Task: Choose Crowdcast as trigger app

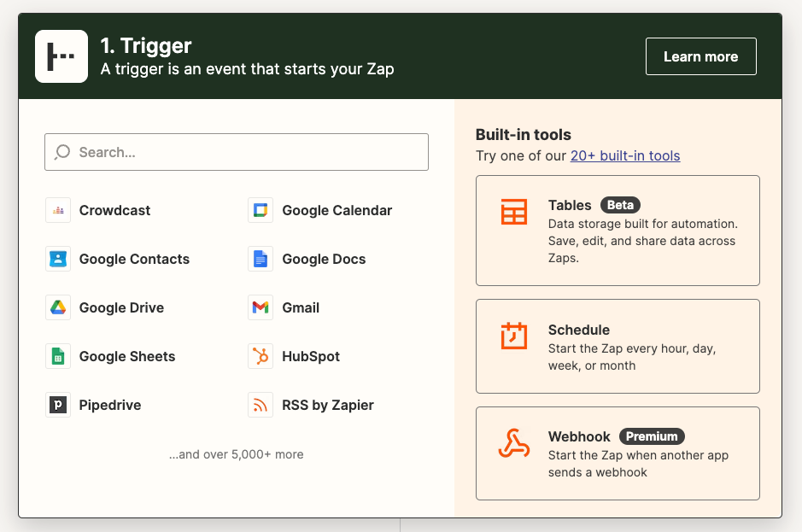Action: point(114,210)
